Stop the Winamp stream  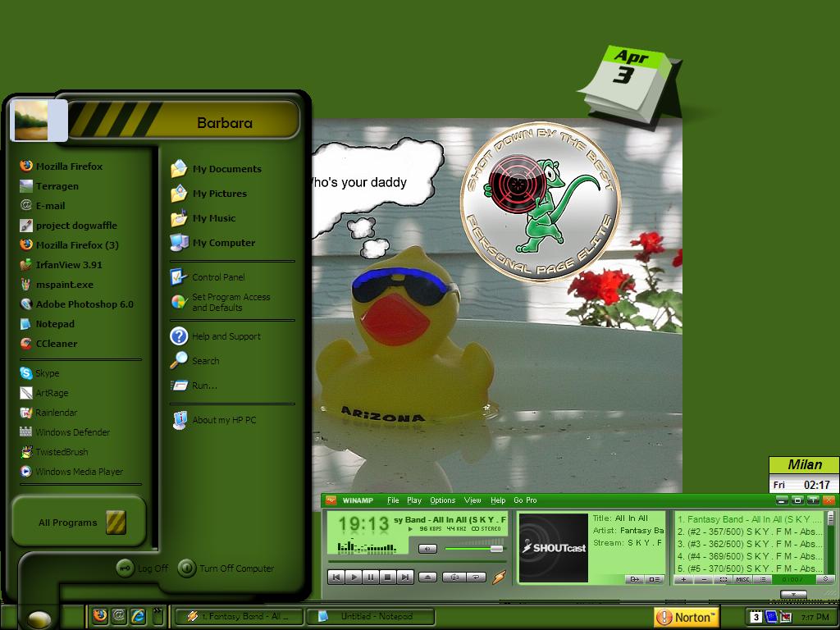tap(387, 577)
